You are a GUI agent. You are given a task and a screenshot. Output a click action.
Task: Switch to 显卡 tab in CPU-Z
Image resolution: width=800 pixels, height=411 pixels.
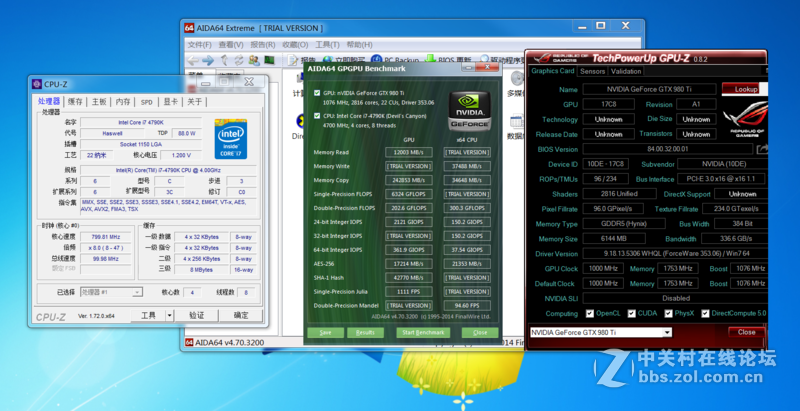coord(170,101)
